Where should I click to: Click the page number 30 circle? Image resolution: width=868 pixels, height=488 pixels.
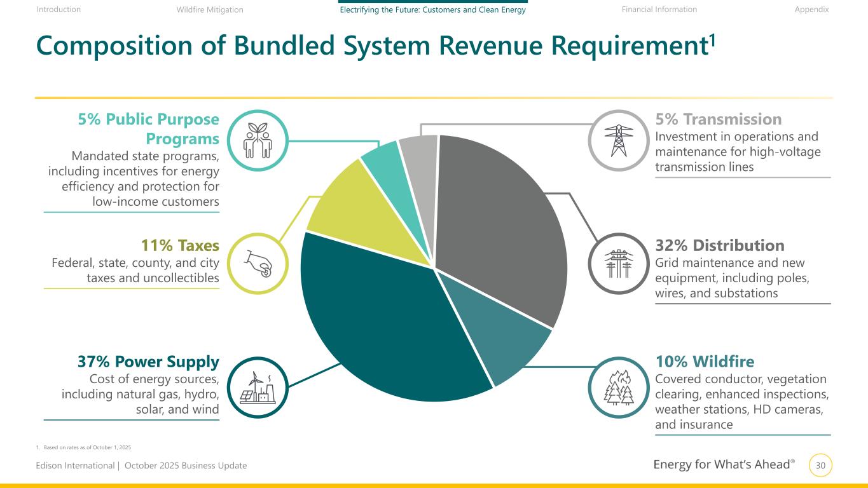(820, 466)
